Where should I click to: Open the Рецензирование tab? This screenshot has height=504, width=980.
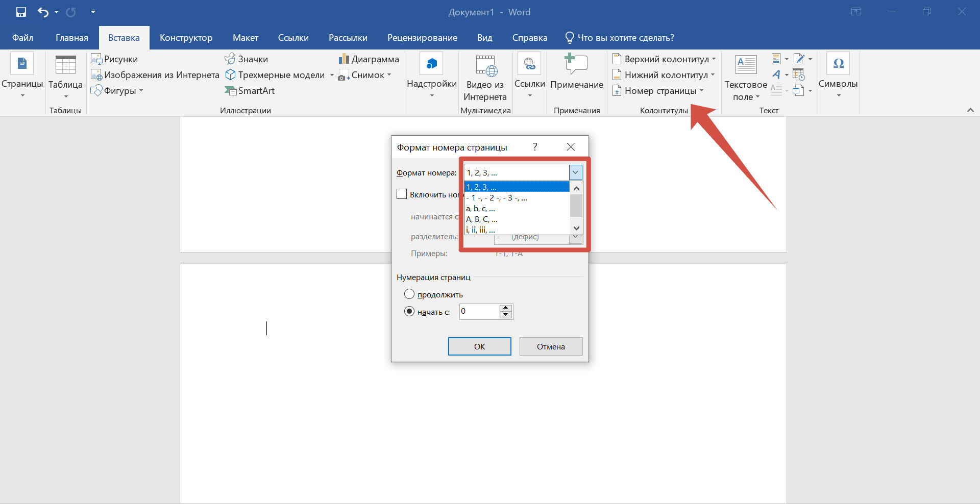(x=422, y=38)
